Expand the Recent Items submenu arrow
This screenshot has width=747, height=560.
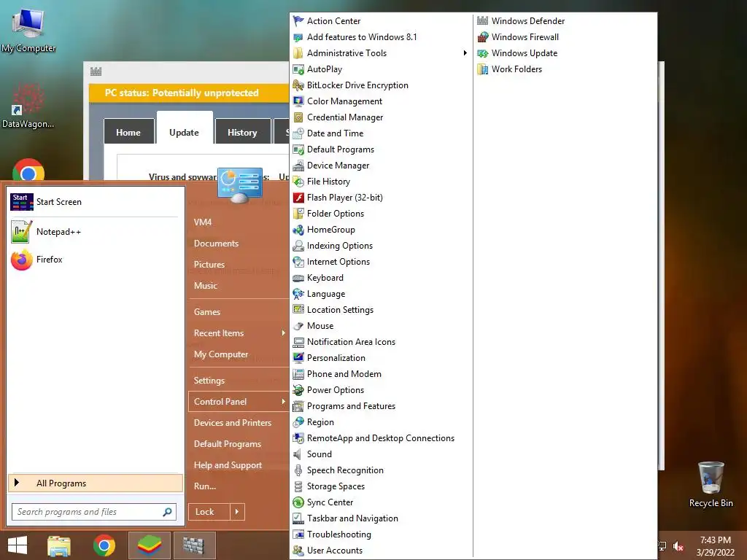(283, 333)
